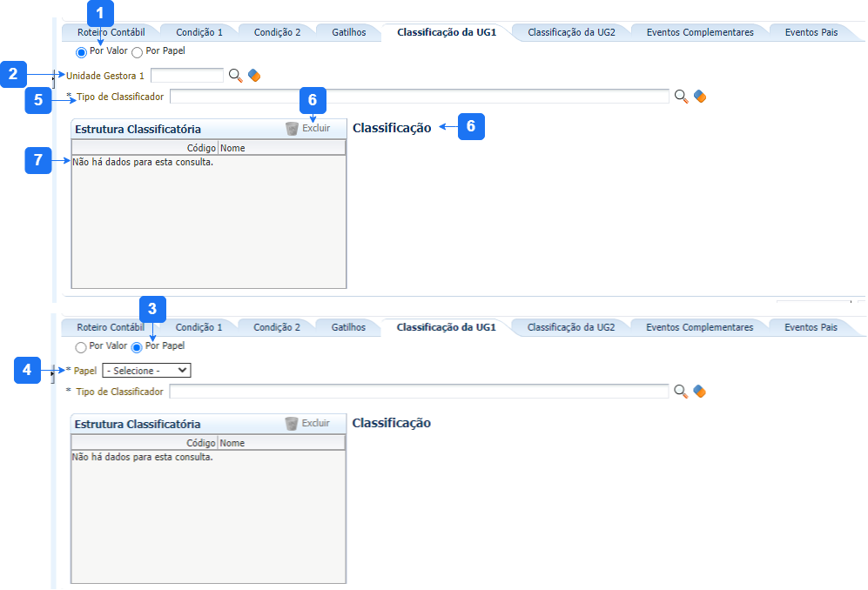Select the Por Valor radio in the lower form

[81, 347]
